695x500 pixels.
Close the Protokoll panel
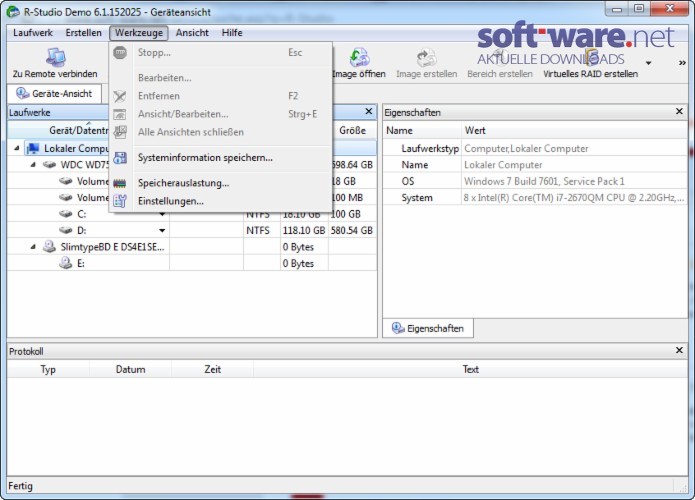(x=679, y=350)
